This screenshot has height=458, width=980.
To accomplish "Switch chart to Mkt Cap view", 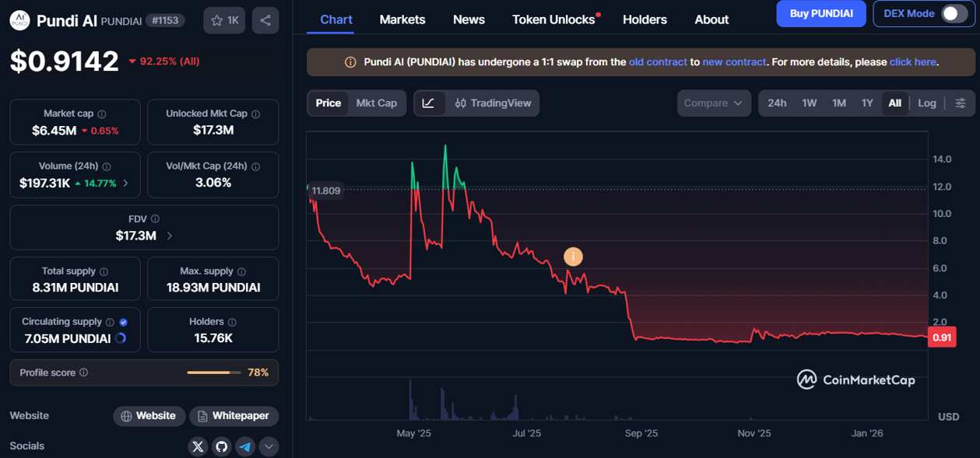I will pyautogui.click(x=377, y=103).
